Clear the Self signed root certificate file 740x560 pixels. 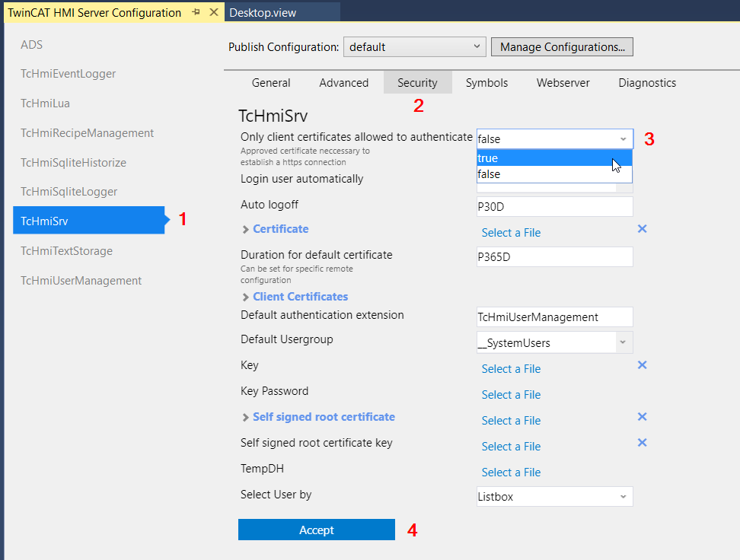point(642,417)
